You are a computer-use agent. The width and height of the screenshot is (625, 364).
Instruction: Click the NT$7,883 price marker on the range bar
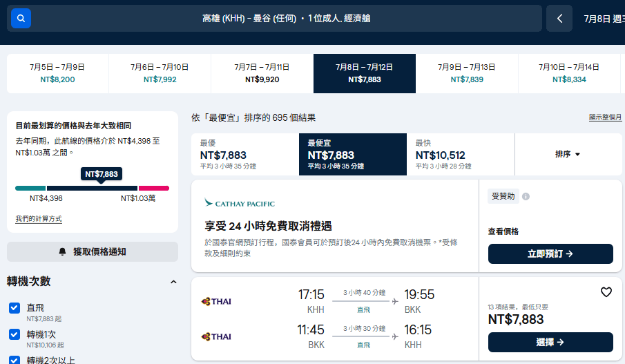click(102, 174)
